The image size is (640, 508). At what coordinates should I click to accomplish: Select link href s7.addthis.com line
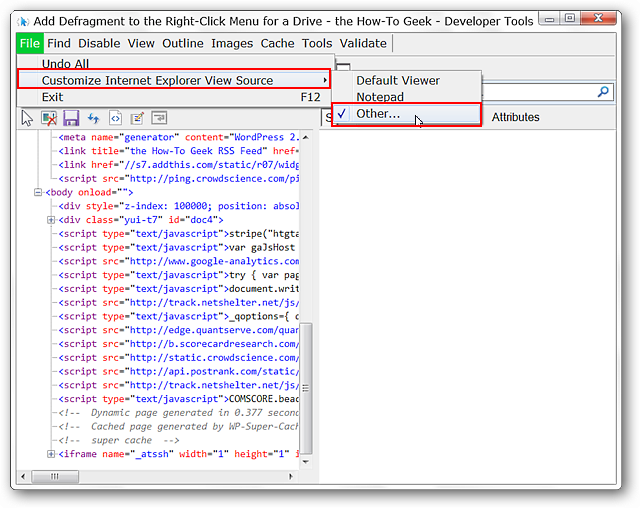point(178,165)
